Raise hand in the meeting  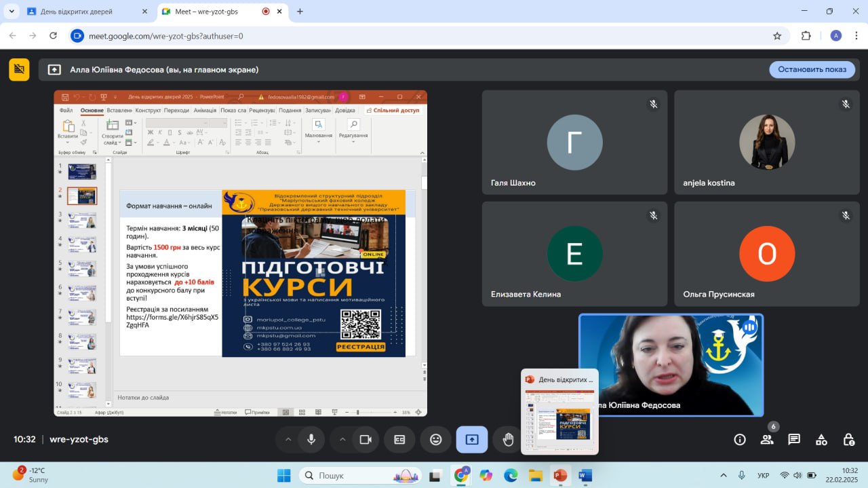pyautogui.click(x=508, y=439)
